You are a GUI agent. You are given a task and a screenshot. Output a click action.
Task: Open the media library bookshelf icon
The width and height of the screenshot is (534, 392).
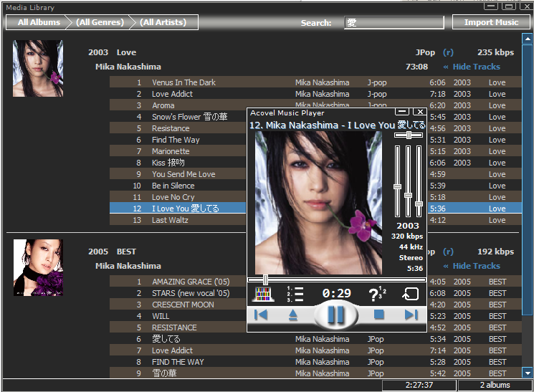tap(262, 295)
